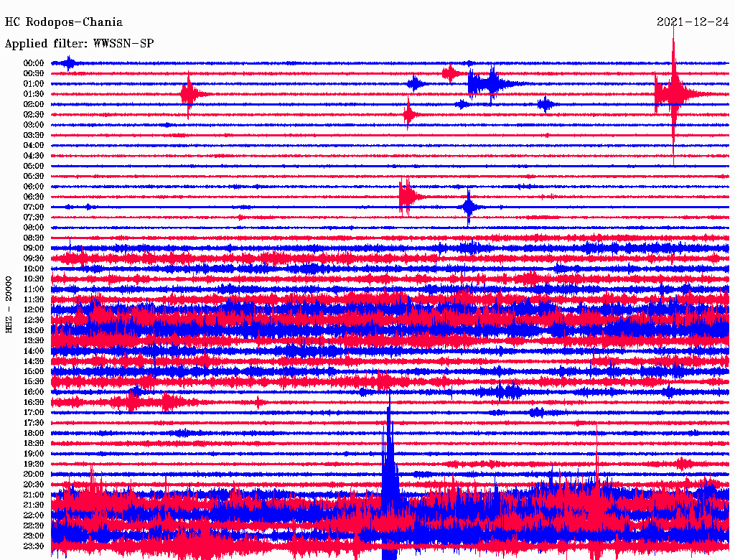Click the red burst on the 06:30 trace

[x=406, y=196]
